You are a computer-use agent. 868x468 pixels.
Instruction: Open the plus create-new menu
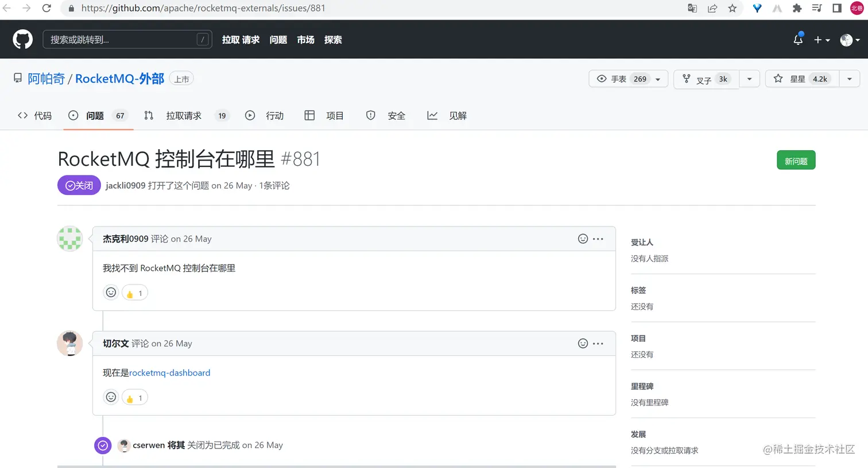(822, 40)
